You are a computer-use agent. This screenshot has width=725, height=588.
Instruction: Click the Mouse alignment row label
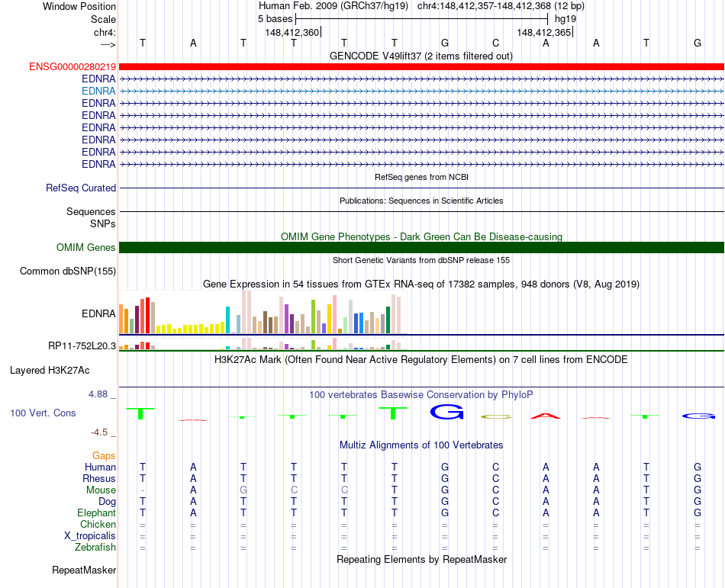point(101,490)
